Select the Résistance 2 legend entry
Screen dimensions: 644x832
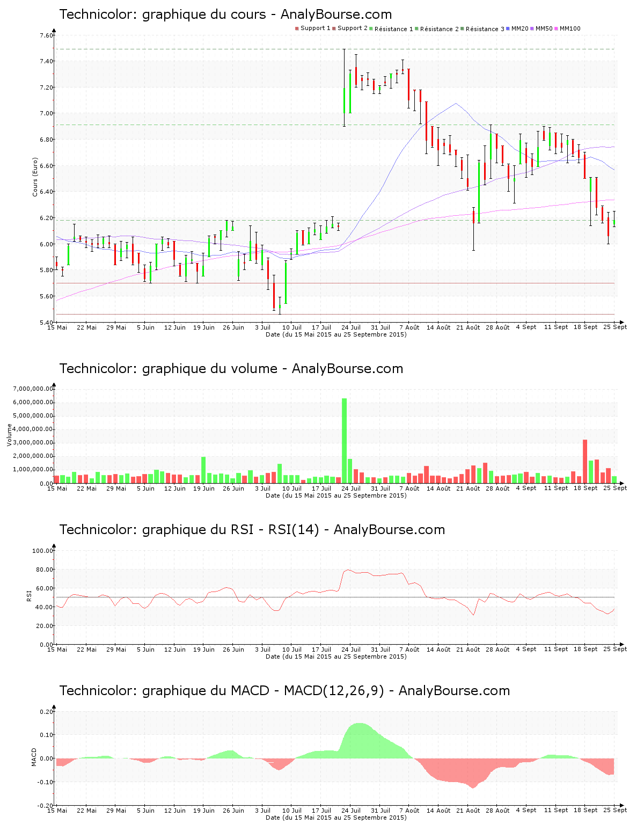tap(439, 29)
